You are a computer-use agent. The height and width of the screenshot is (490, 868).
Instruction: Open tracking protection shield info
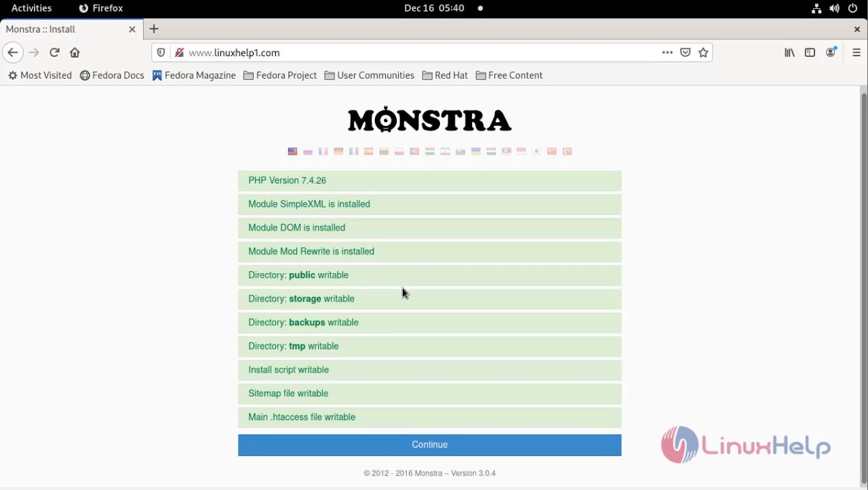tap(161, 52)
